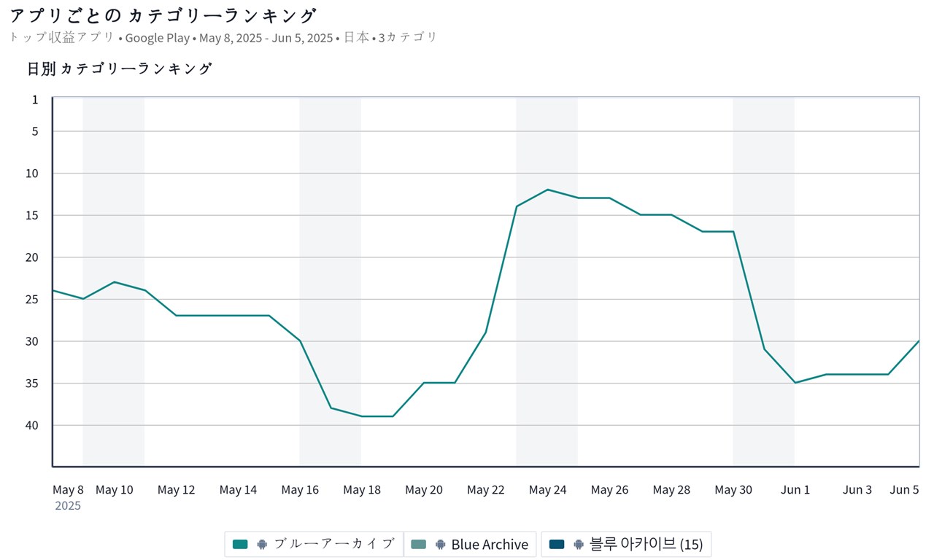Toggle the Blue Archive series label
This screenshot has width=934, height=560.
(490, 544)
